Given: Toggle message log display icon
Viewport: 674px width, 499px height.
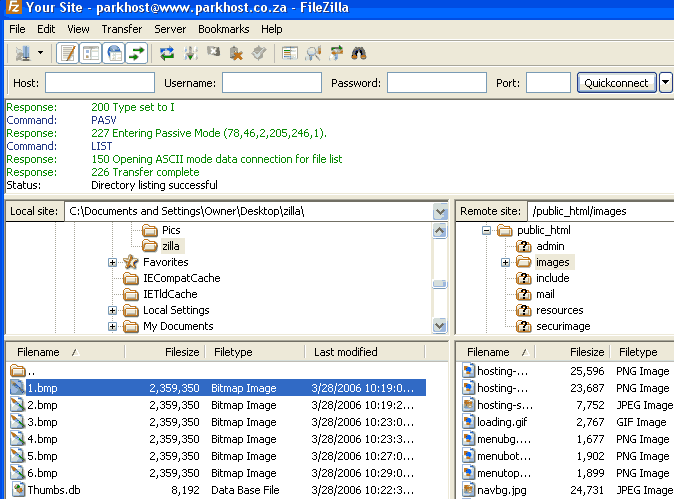Looking at the screenshot, I should pos(68,53).
